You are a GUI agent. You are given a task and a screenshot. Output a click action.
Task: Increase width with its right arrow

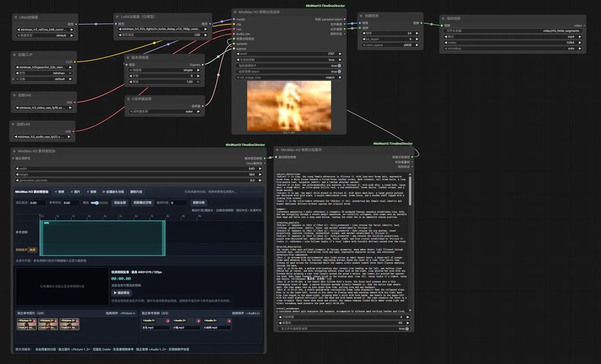pos(260,168)
